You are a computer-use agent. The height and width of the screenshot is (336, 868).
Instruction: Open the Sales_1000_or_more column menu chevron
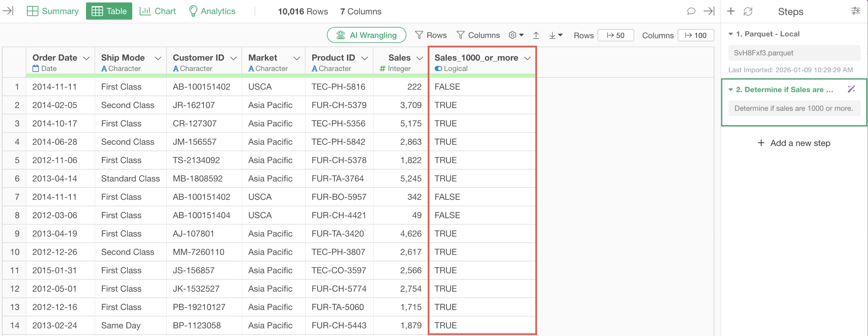pyautogui.click(x=527, y=58)
